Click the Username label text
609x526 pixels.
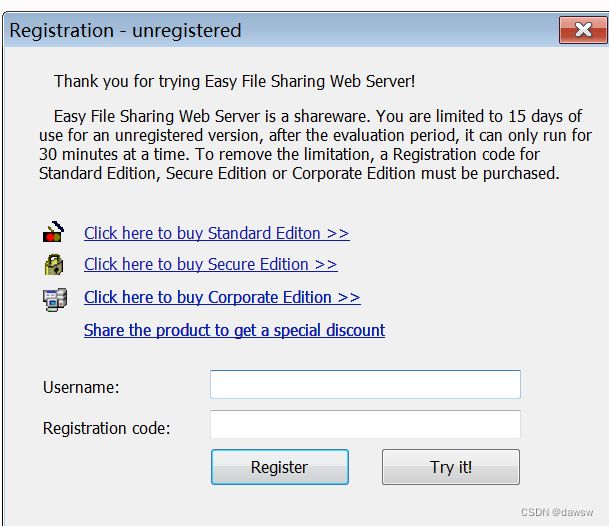81,387
